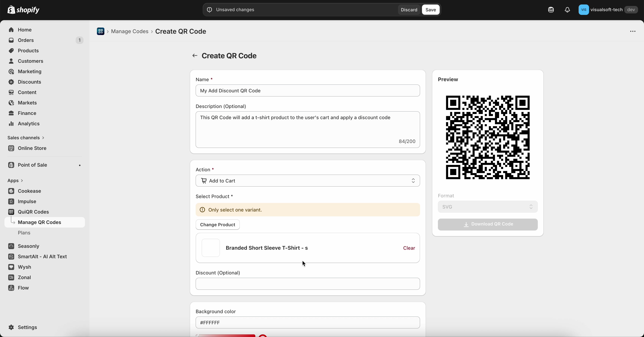644x337 pixels.
Task: Click the back arrow beside Create QR Code
Action: click(x=195, y=55)
